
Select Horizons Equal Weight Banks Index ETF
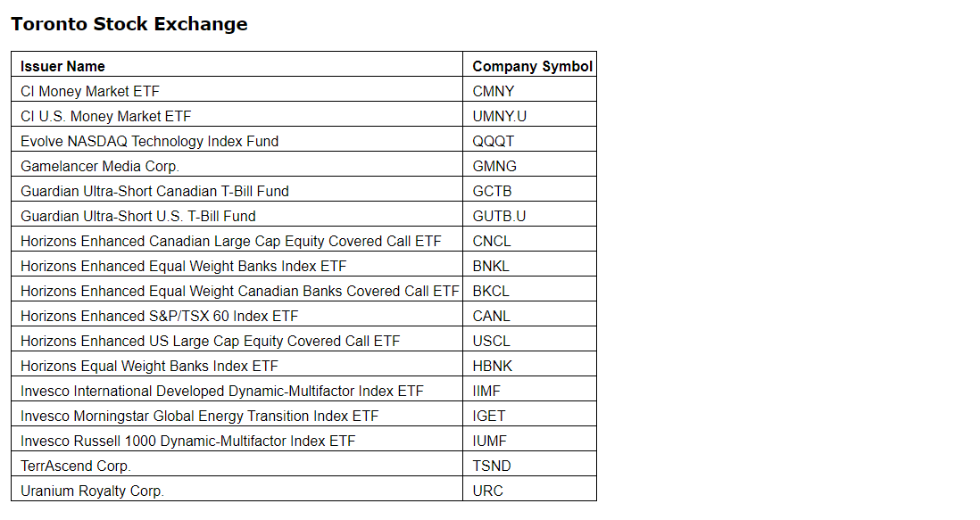point(149,366)
